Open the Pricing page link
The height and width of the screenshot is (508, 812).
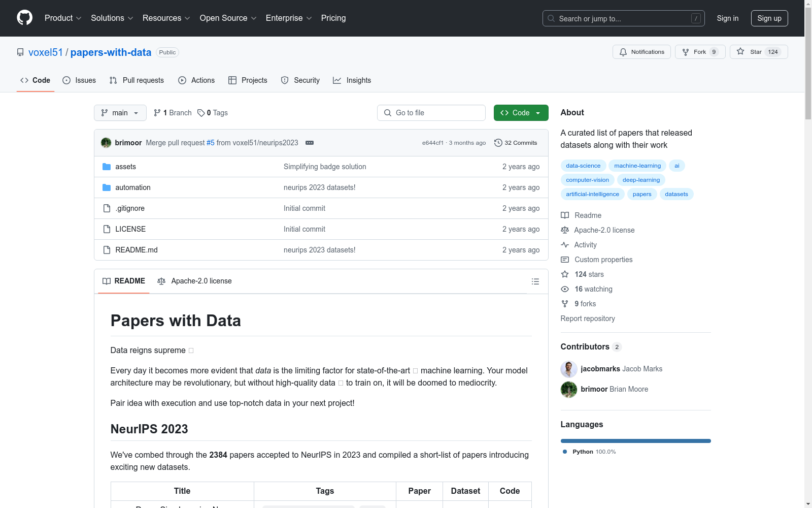333,18
